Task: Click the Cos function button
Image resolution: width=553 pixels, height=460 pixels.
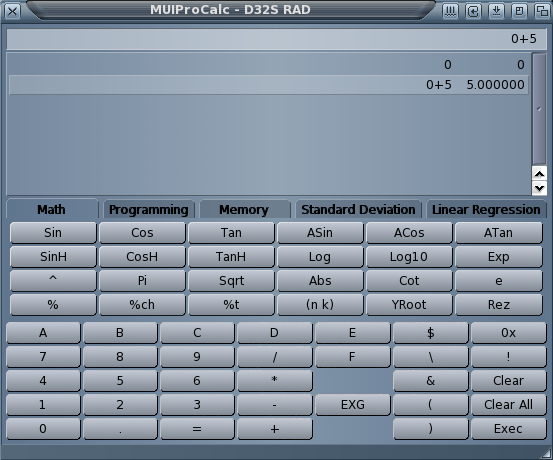Action: (x=142, y=233)
